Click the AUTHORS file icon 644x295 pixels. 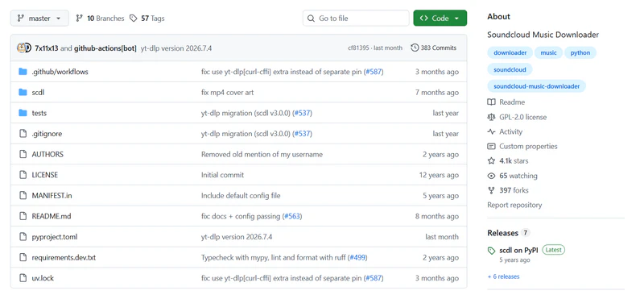[23, 154]
